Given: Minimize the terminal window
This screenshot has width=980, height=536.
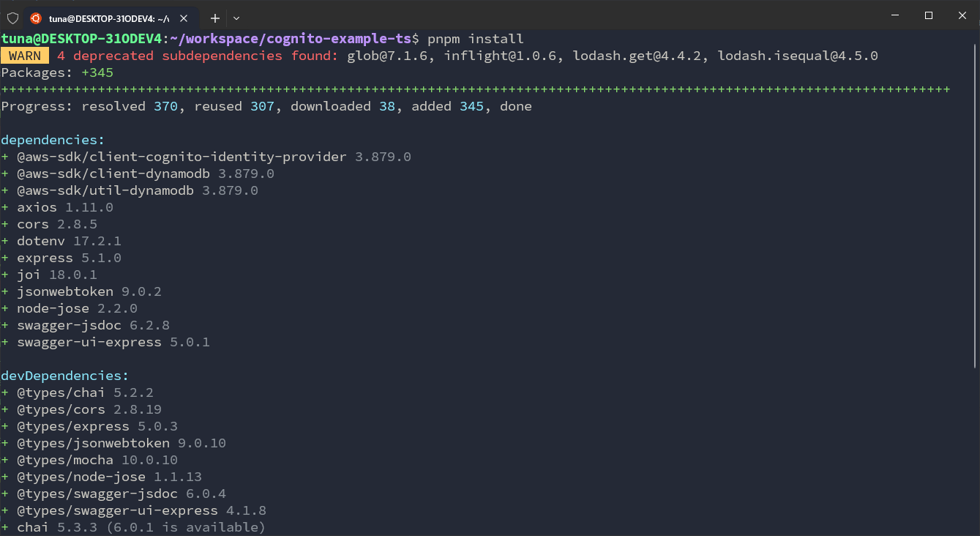Looking at the screenshot, I should tap(894, 15).
